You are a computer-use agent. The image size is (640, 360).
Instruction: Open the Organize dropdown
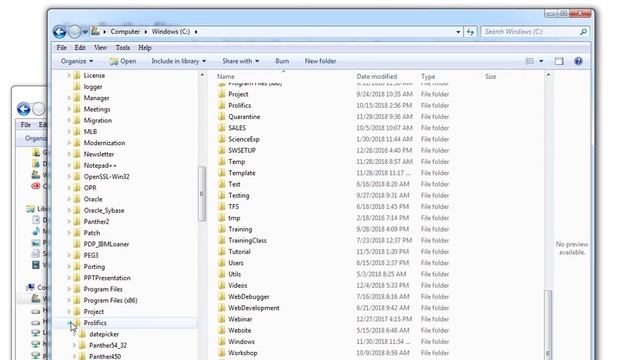click(77, 61)
